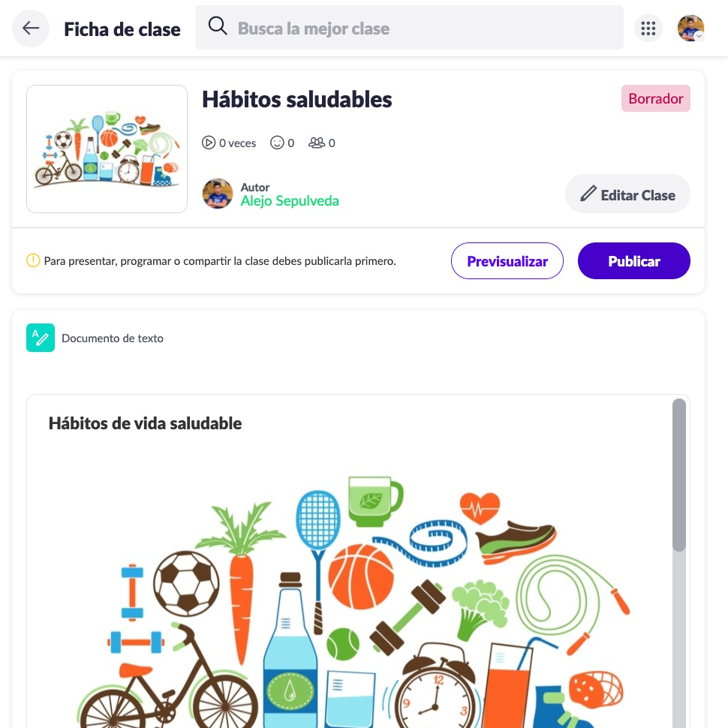Click the smiley reactions icon
This screenshot has height=728, width=728.
[x=277, y=143]
